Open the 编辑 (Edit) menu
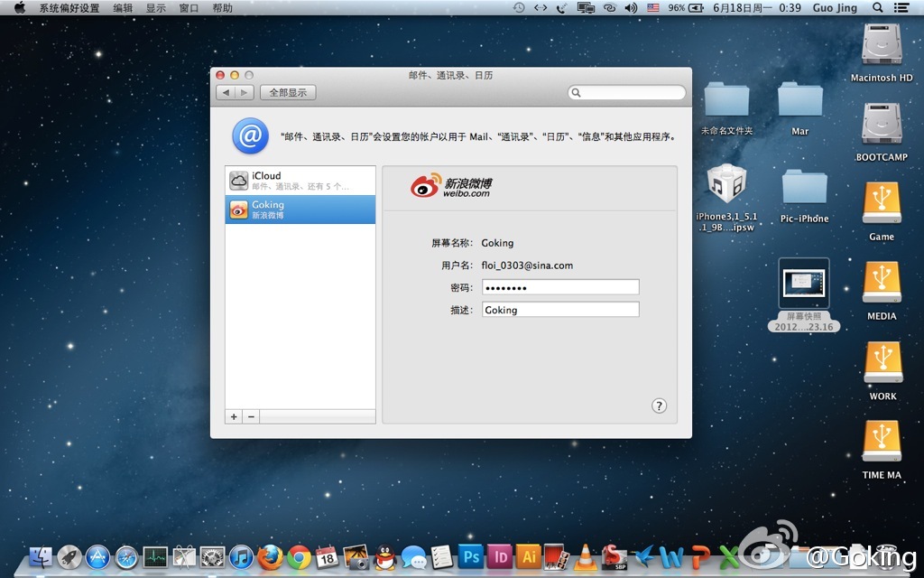Screen dimensions: 924x578 (x=123, y=7)
